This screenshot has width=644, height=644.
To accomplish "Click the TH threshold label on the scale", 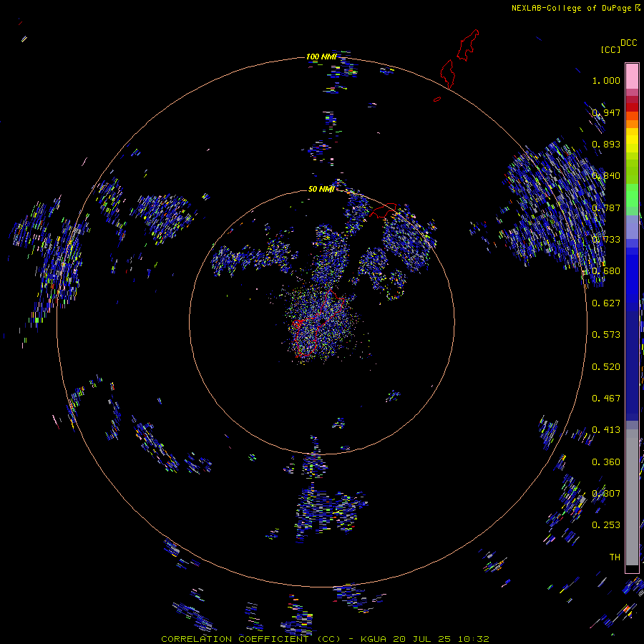I will [615, 557].
